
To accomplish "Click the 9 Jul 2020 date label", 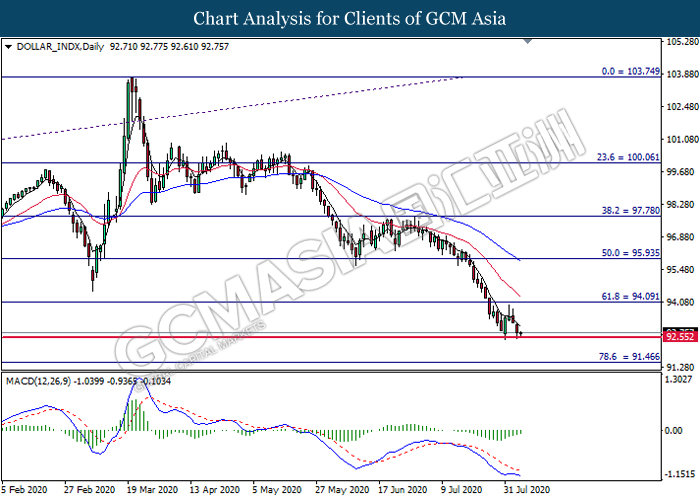I will [x=462, y=490].
